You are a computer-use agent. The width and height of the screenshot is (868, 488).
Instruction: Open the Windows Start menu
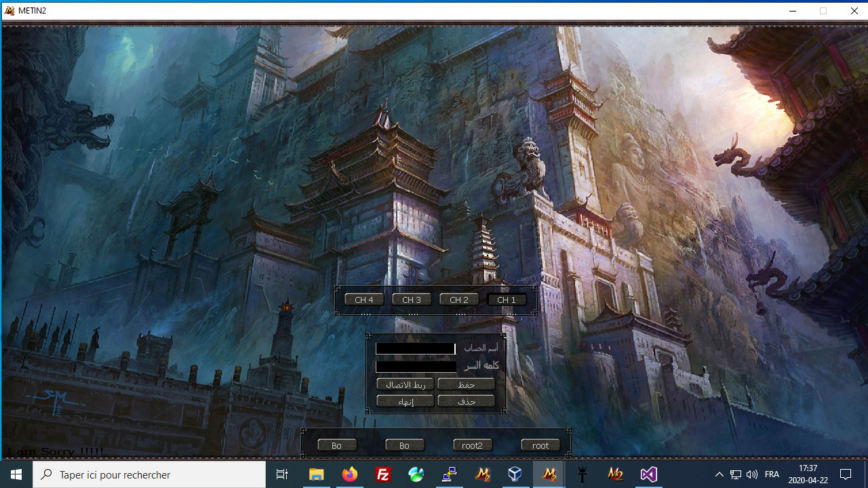16,474
